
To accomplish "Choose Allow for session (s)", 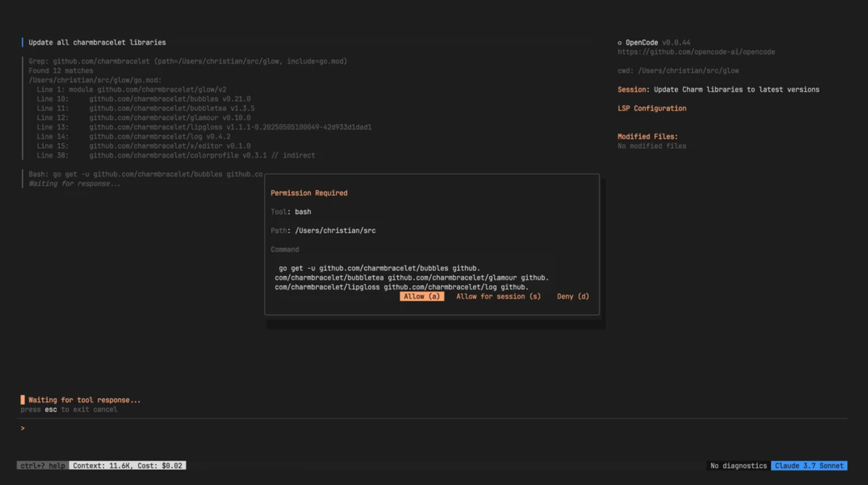I will (498, 296).
